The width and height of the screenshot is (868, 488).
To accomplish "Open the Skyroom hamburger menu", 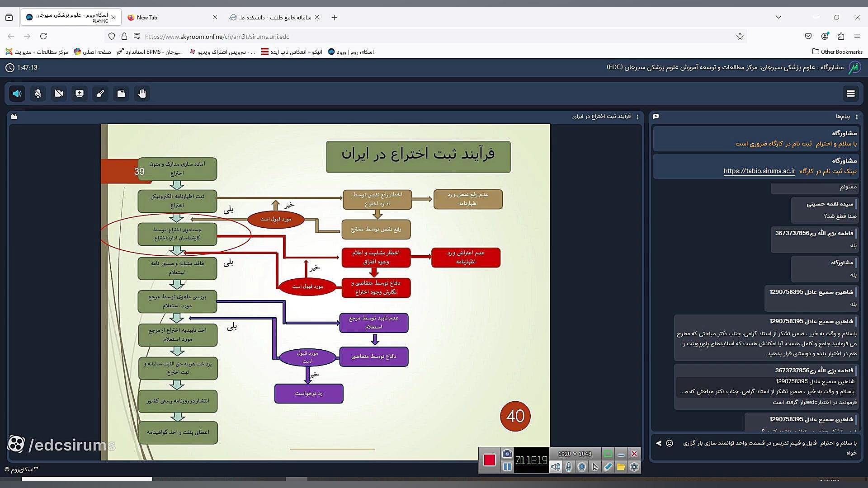I will click(850, 94).
